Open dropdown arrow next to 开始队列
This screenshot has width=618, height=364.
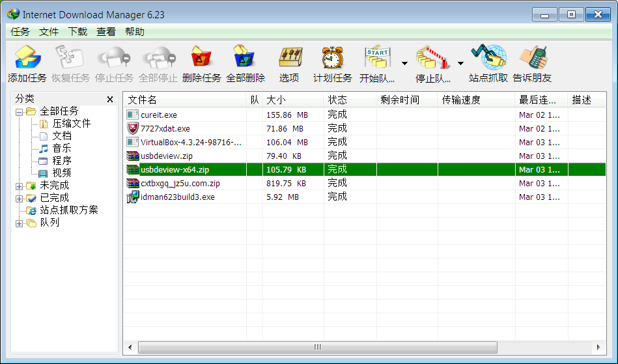(405, 63)
